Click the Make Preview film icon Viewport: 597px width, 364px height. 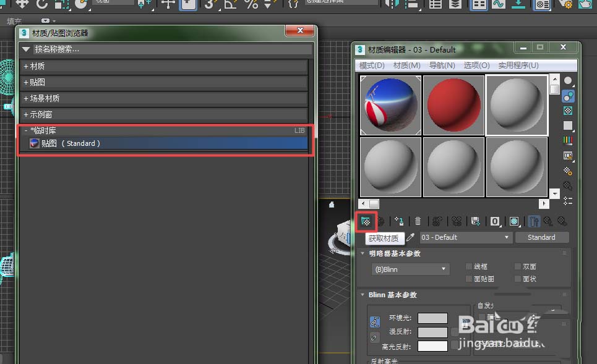pyautogui.click(x=568, y=156)
